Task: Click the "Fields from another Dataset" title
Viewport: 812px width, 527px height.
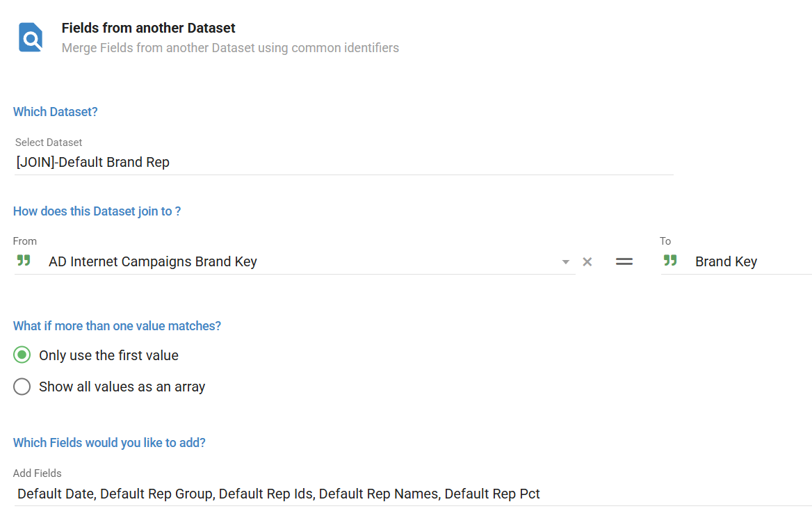Action: click(149, 29)
